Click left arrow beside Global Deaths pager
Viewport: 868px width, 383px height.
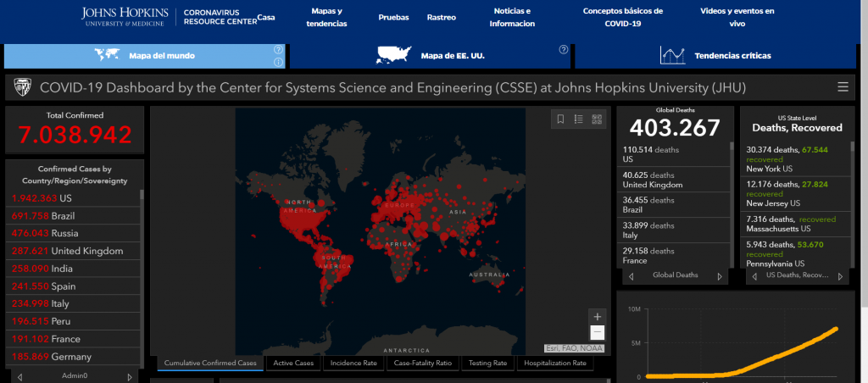[x=631, y=276]
